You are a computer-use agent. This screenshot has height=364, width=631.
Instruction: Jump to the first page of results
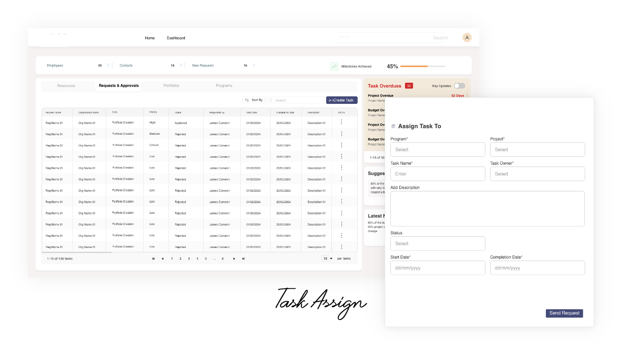[153, 259]
